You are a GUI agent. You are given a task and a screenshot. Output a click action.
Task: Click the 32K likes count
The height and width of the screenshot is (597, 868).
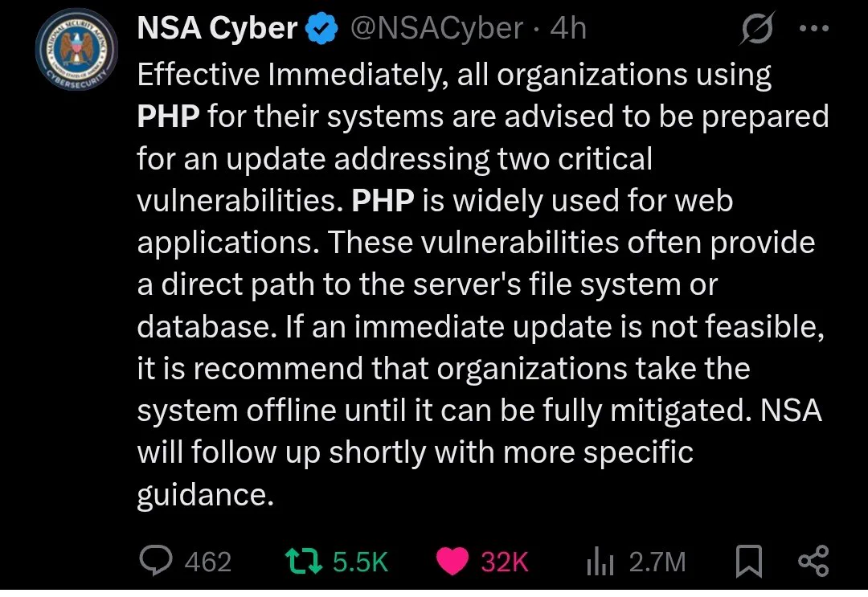coord(504,562)
